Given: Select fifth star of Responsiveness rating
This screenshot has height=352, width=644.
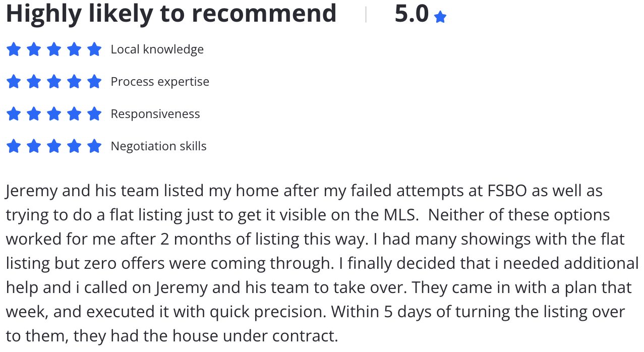Looking at the screenshot, I should [x=94, y=114].
